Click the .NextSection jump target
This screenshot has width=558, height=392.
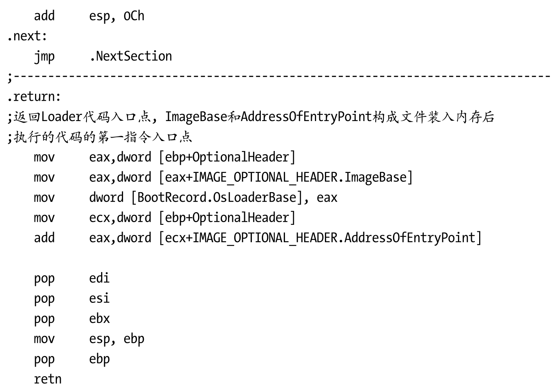(x=130, y=56)
